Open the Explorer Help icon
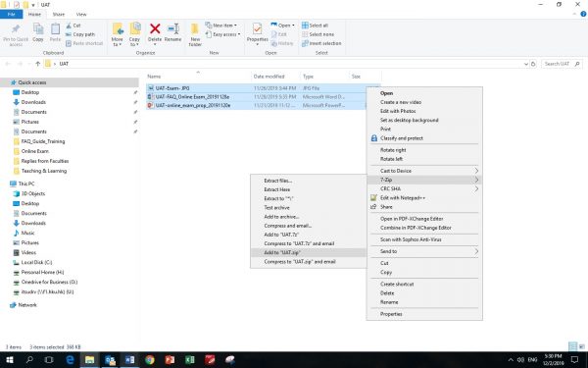The width and height of the screenshot is (588, 368). pyautogui.click(x=583, y=15)
